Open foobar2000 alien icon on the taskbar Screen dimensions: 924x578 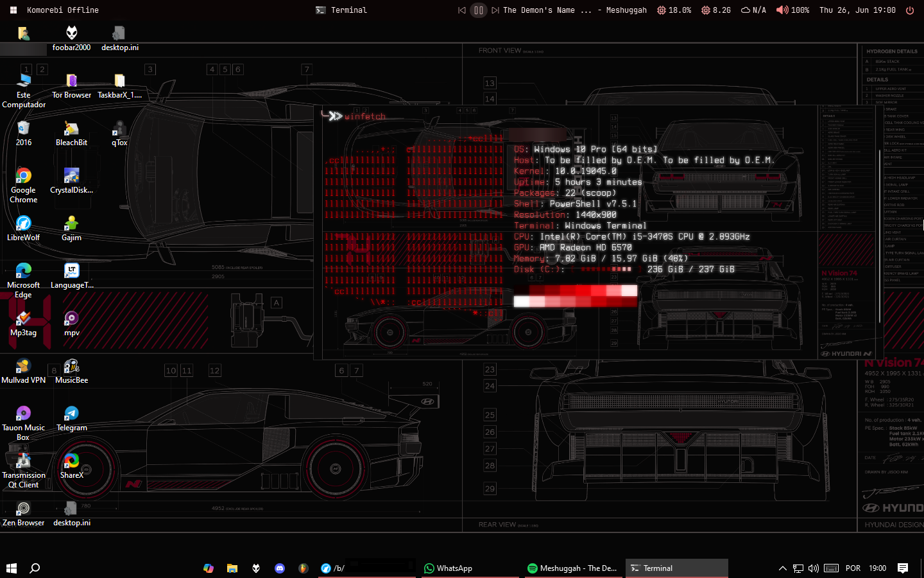[256, 568]
